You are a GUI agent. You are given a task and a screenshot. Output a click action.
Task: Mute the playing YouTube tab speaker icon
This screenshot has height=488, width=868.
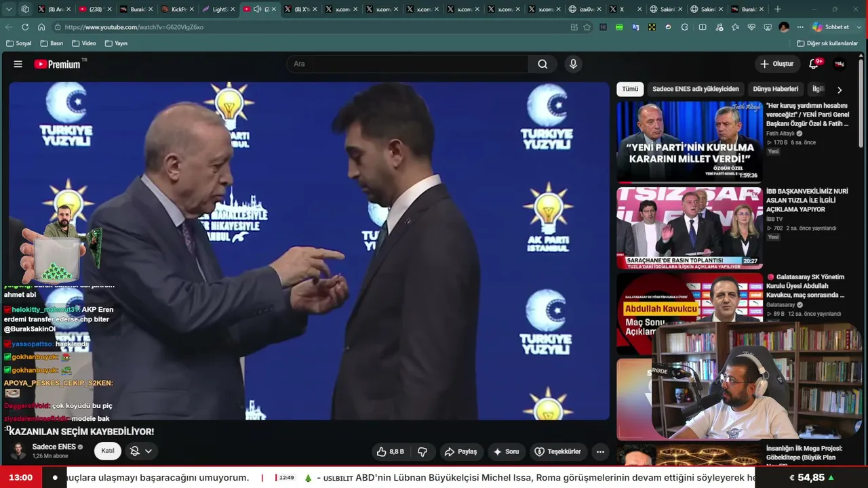pos(257,9)
